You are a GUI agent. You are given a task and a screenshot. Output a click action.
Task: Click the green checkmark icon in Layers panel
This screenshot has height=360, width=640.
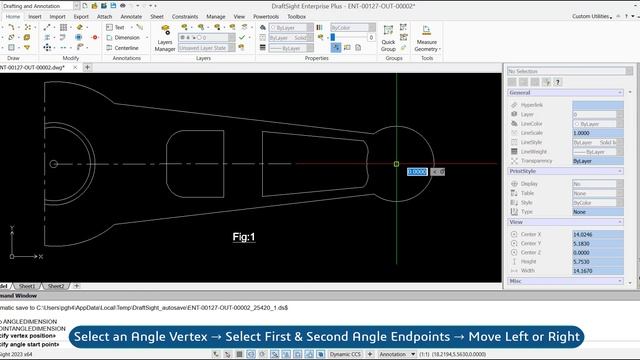(x=242, y=38)
